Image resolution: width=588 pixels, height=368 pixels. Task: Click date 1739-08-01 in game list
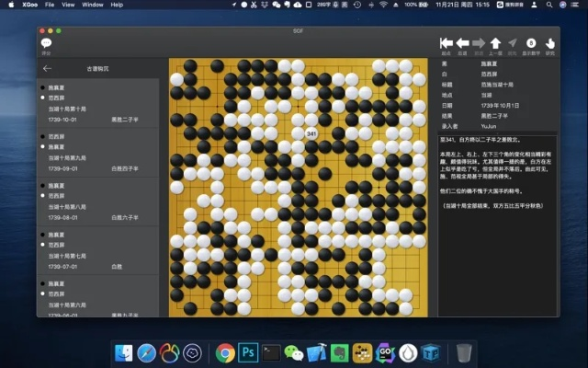point(62,217)
